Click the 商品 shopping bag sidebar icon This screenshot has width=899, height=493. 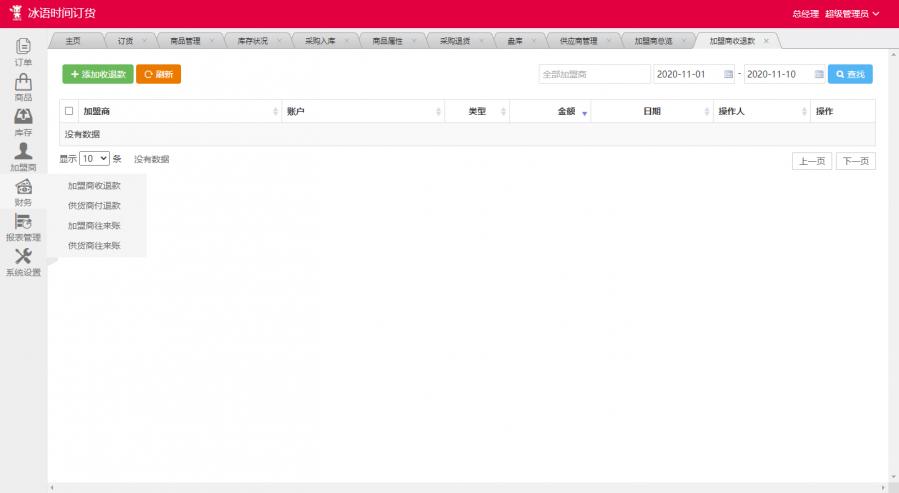click(x=23, y=82)
